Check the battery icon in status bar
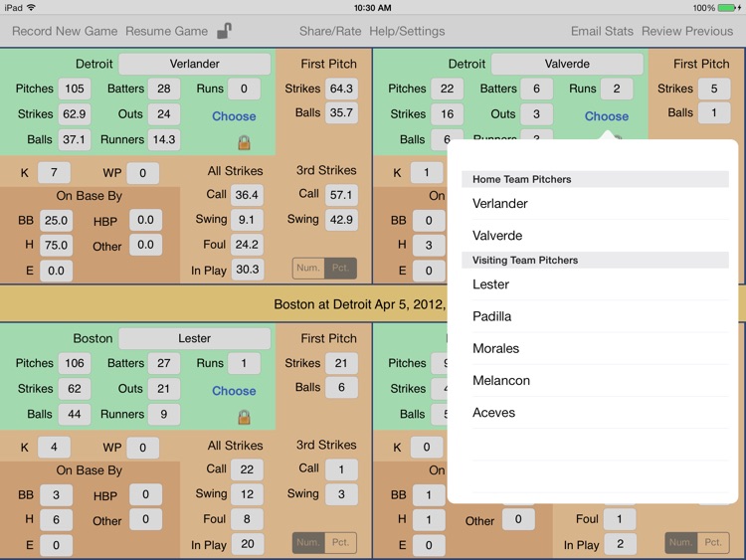Viewport: 746px width, 560px height. click(x=726, y=8)
